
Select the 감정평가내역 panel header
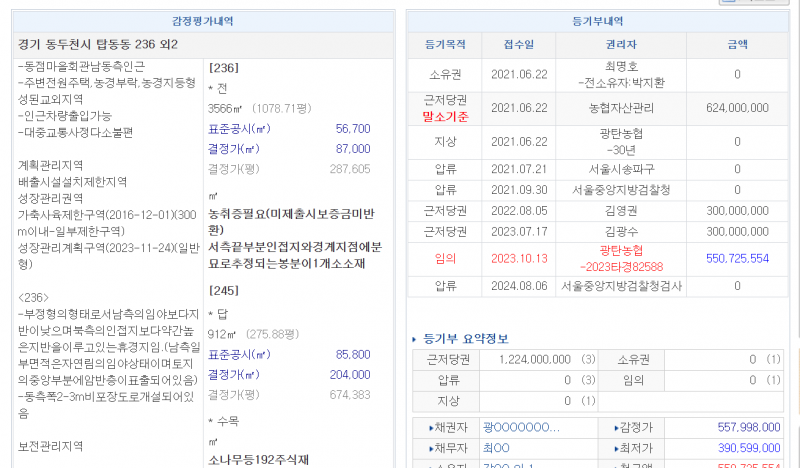pos(203,21)
